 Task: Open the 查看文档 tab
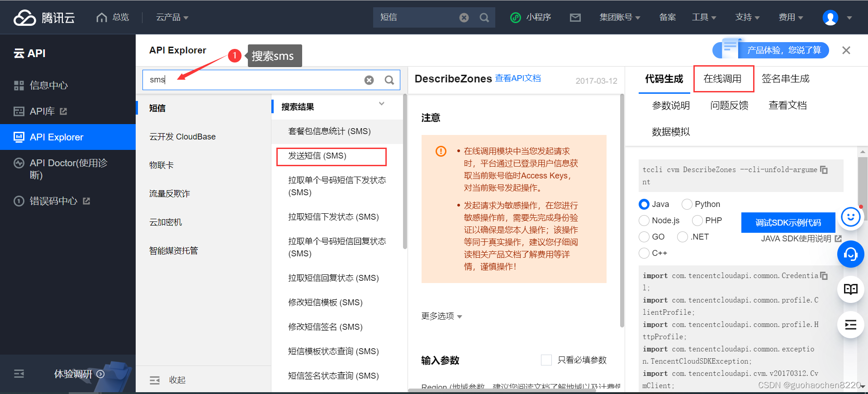point(787,106)
